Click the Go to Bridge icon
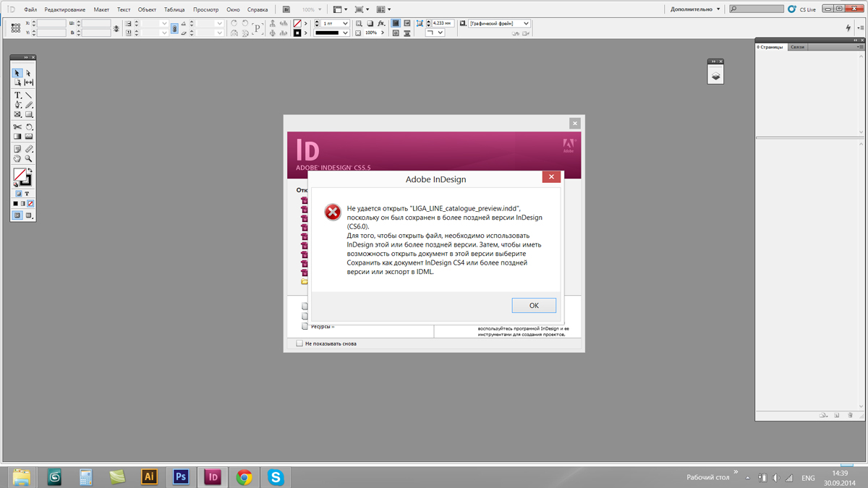Screen dimensions: 868x488 (x=286, y=9)
